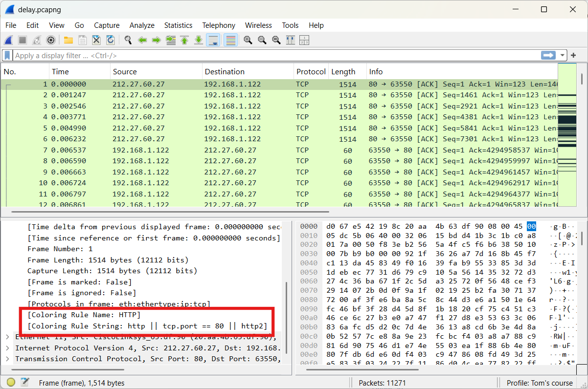Open the Telephony menu
Screen dimensions: 588x389
(x=219, y=25)
